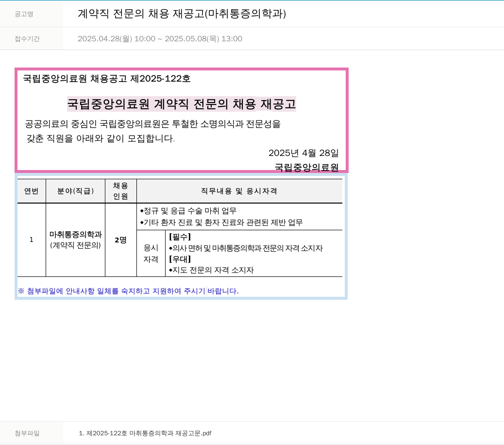
Task: Click the duty line 정규 및 응급 수술 마취 업무
Action: 188,211
